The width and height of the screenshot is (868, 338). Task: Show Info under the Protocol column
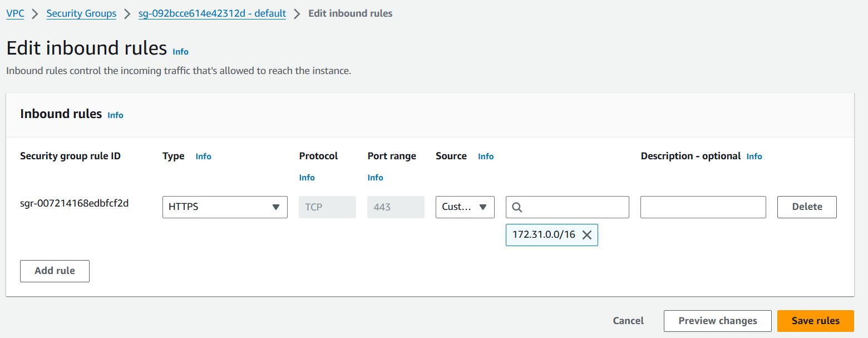point(307,178)
